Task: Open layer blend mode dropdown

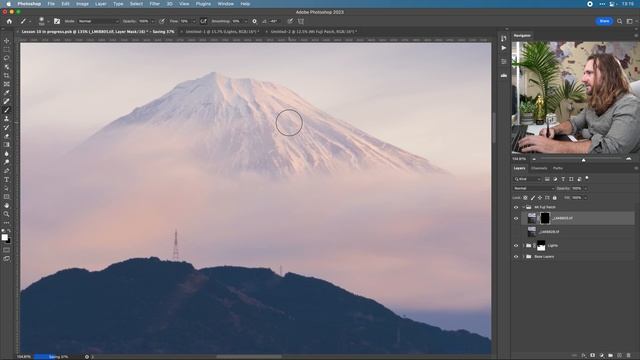Action: pos(533,189)
